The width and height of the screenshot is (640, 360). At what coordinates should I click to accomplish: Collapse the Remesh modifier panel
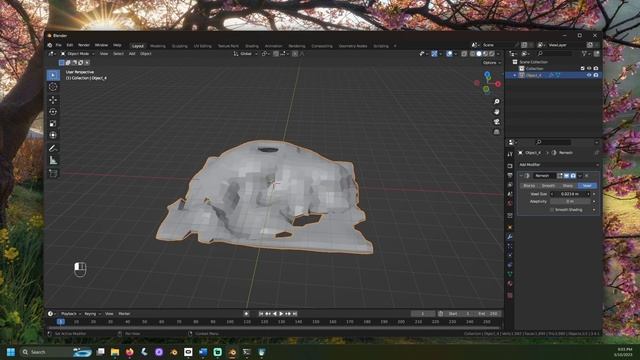(x=521, y=176)
